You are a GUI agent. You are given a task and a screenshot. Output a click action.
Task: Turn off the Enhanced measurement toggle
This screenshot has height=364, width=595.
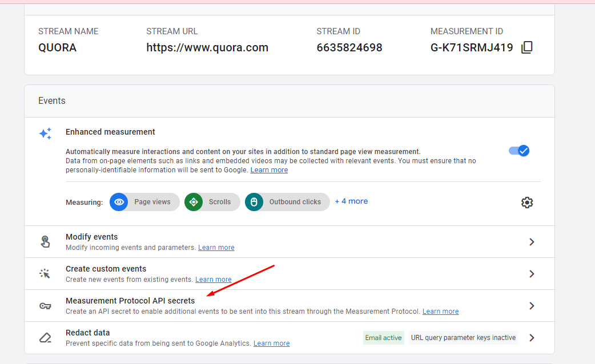coord(519,151)
